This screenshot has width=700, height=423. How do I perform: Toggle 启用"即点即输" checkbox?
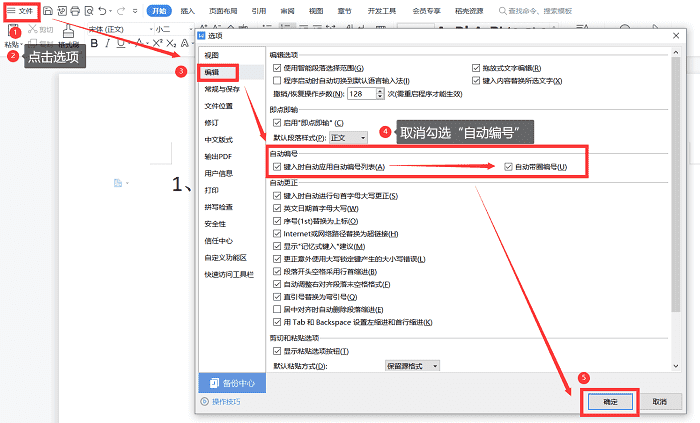point(277,123)
